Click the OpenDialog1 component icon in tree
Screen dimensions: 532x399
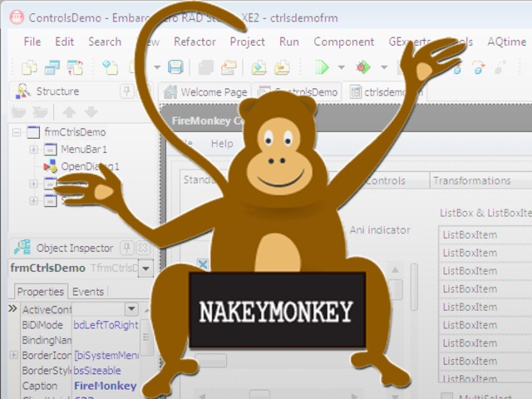click(50, 166)
